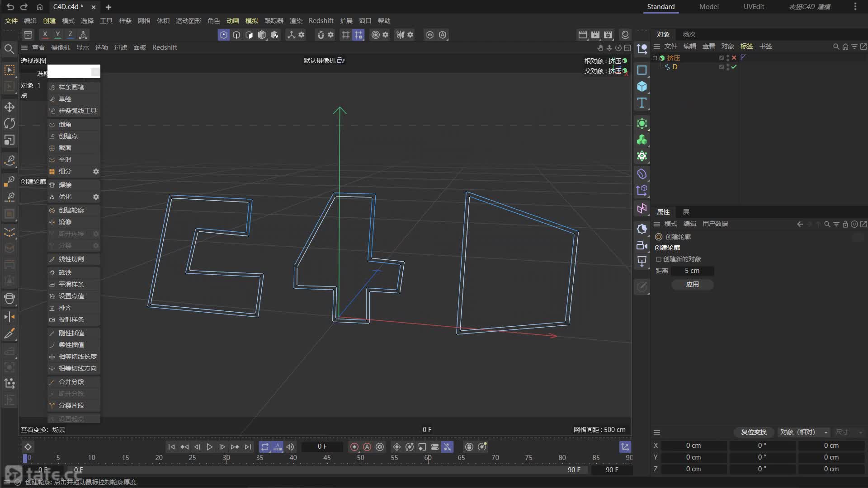Click the record keyframe button
Image resolution: width=868 pixels, height=488 pixels.
tap(354, 447)
